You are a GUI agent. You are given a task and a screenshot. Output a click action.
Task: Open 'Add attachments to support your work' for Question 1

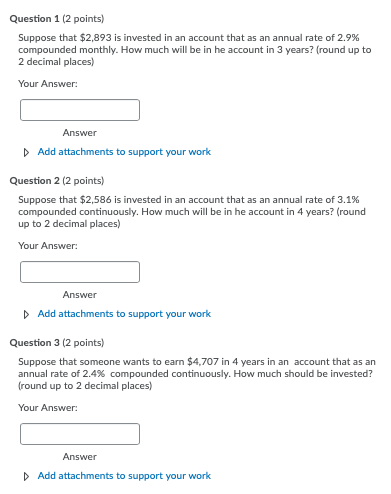tap(124, 152)
